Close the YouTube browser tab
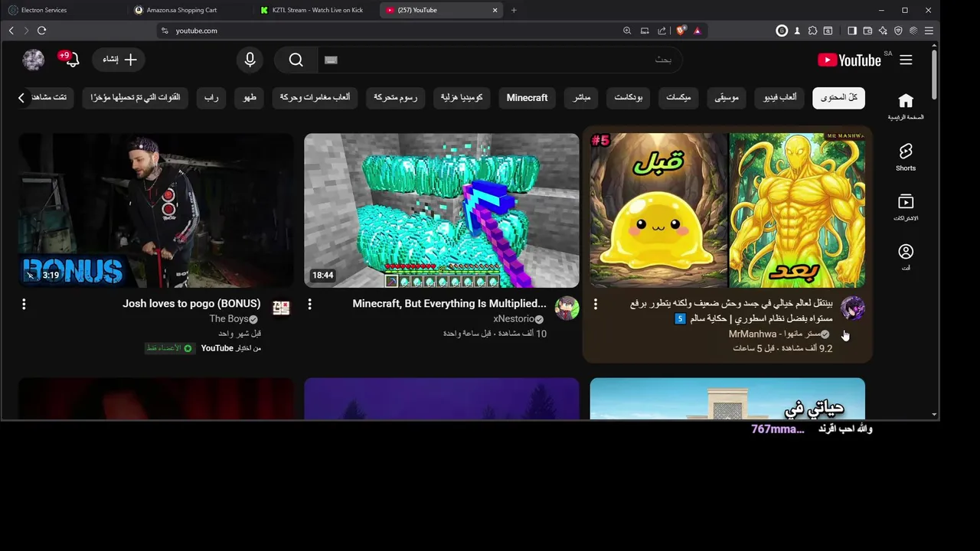980x551 pixels. (x=495, y=10)
